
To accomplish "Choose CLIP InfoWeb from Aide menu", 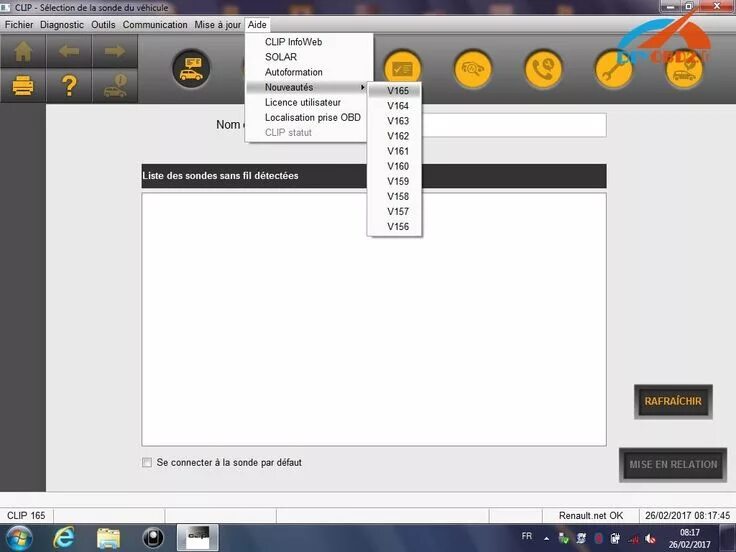I will [x=293, y=42].
